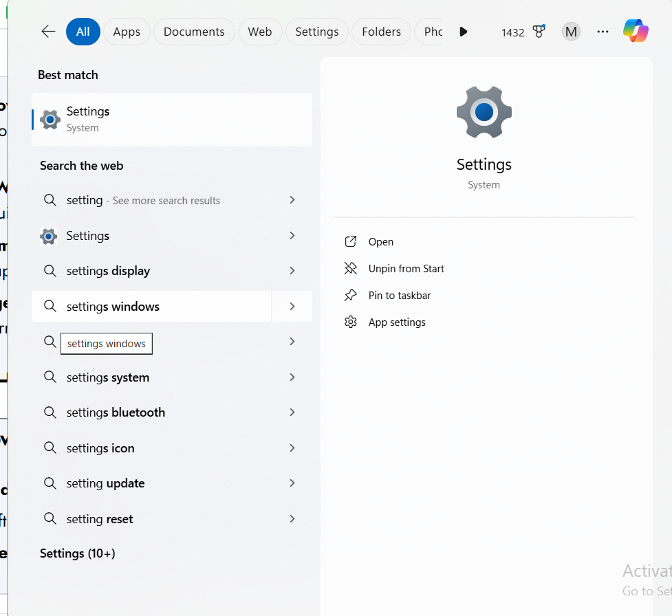Switch to the Documents filter tab
672x616 pixels.
[x=194, y=32]
